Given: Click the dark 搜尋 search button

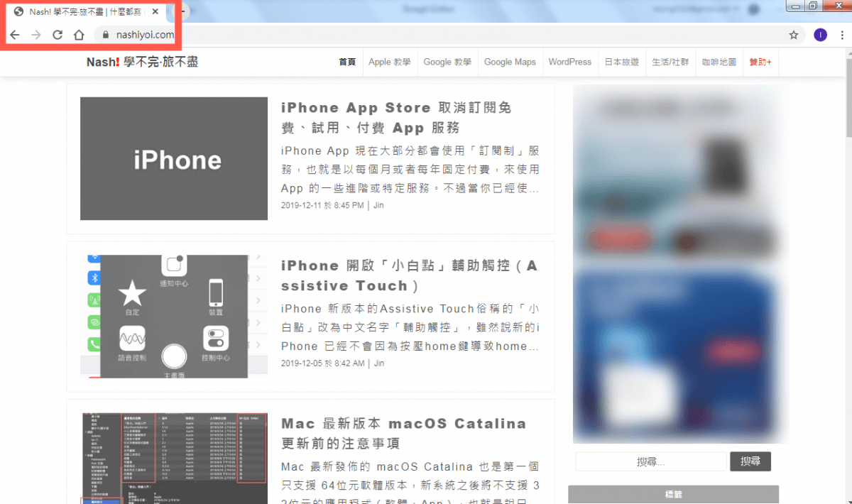Looking at the screenshot, I should point(750,461).
